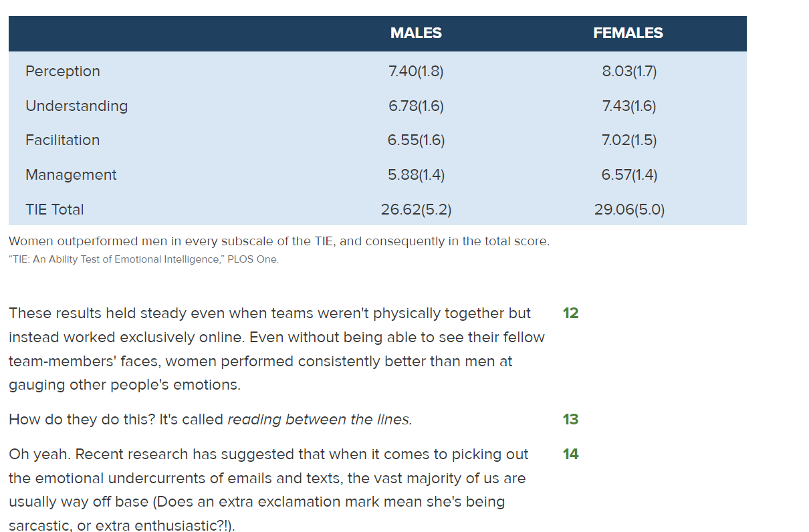The width and height of the screenshot is (809, 532).
Task: Select the Understanding row label
Action: pos(76,106)
